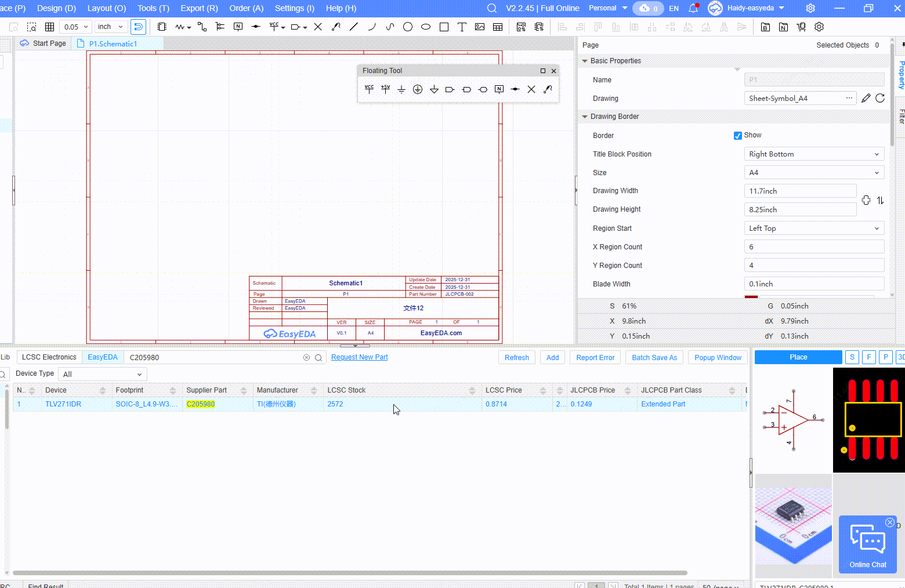
Task: Click the earth ground symbol in Floating Tool
Action: (418, 89)
